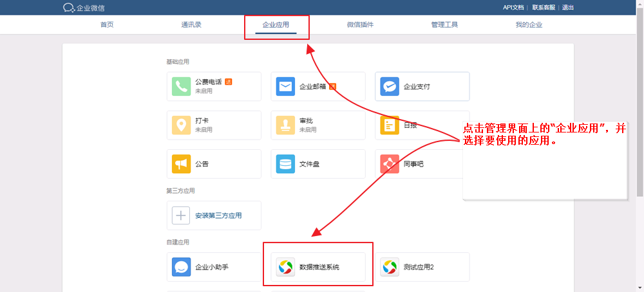The width and height of the screenshot is (644, 292).
Task: Open the 企业小助手 chat bubble icon
Action: pos(182,267)
